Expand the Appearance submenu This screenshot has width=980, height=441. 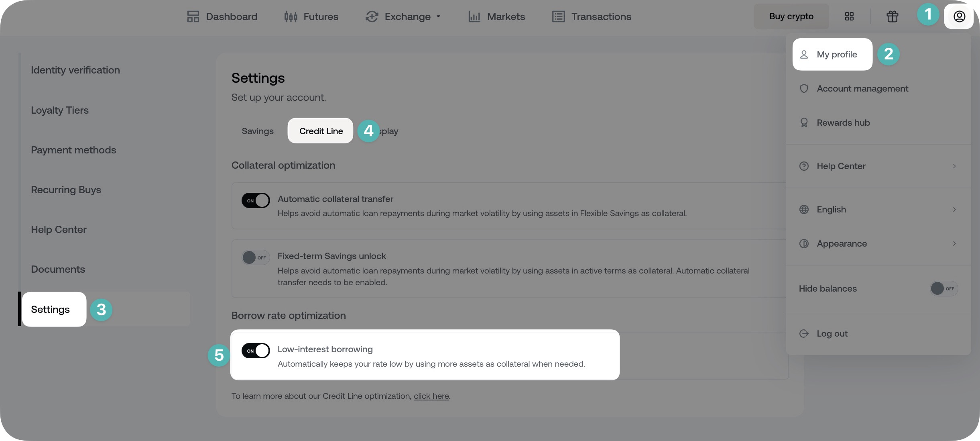[x=878, y=243]
